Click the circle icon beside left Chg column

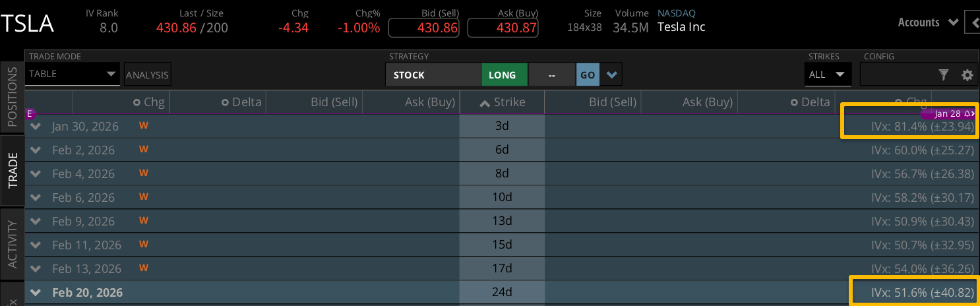click(x=137, y=102)
